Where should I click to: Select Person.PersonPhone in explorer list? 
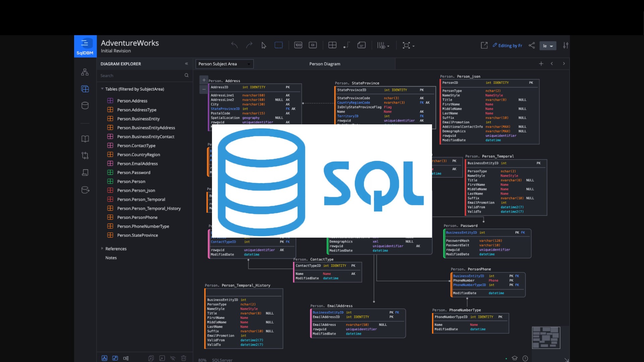click(137, 217)
